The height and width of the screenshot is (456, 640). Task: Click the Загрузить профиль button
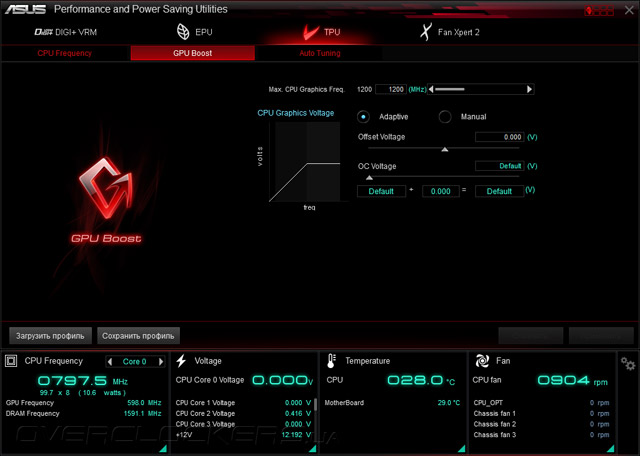pos(50,336)
